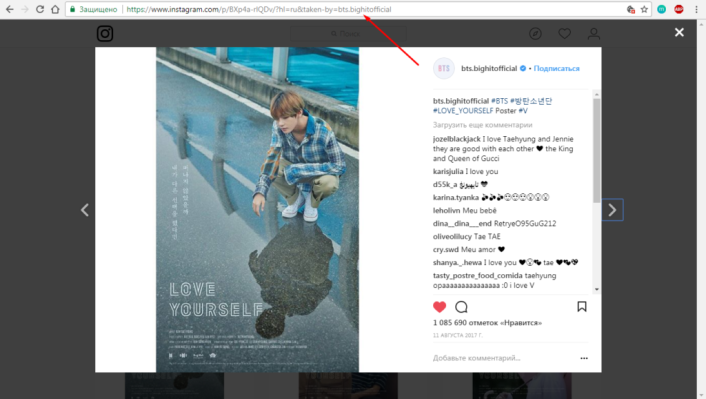Viewport: 706px width, 399px height.
Task: Click Подписаться to follow
Action: (x=557, y=68)
